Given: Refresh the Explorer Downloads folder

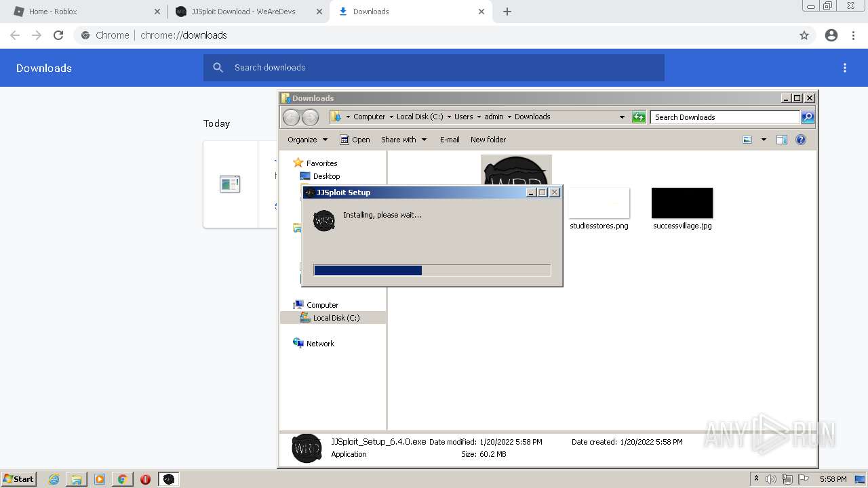Looking at the screenshot, I should (x=639, y=117).
